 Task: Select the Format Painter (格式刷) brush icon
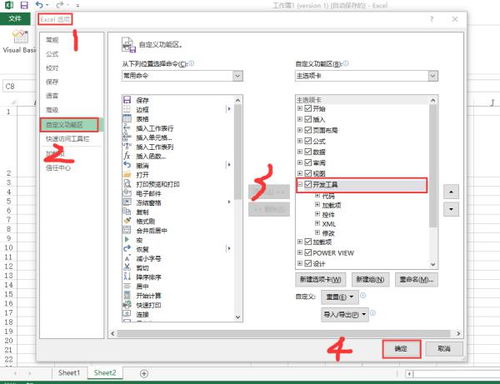127,221
